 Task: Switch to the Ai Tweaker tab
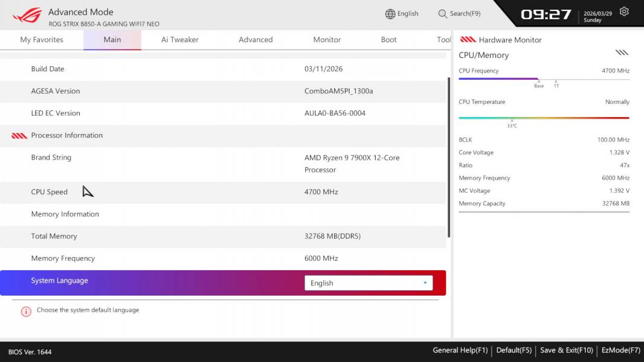(179, 40)
